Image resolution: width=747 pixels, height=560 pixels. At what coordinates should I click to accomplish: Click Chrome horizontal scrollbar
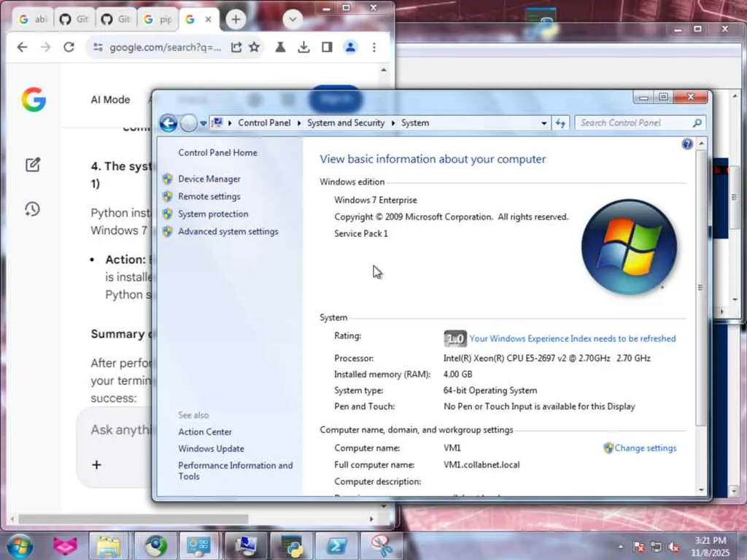click(133, 518)
